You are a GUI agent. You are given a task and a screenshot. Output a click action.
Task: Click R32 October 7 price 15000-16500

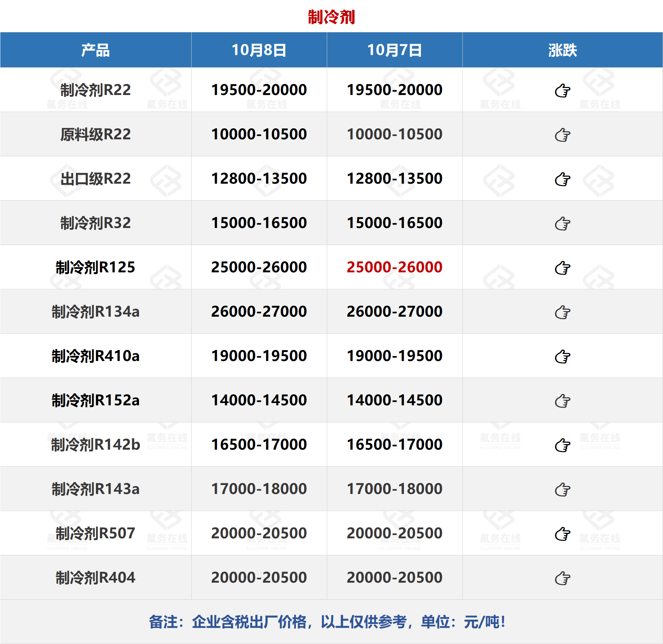[394, 223]
